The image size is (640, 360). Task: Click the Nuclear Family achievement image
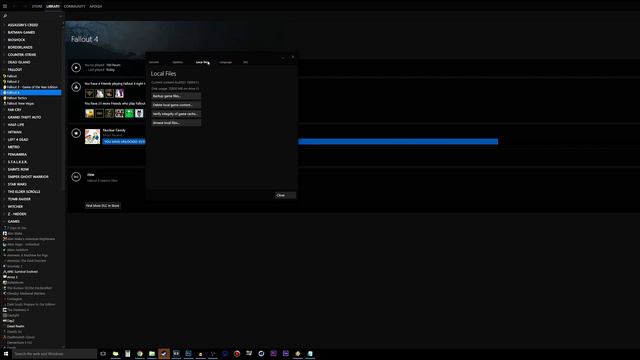pyautogui.click(x=92, y=136)
